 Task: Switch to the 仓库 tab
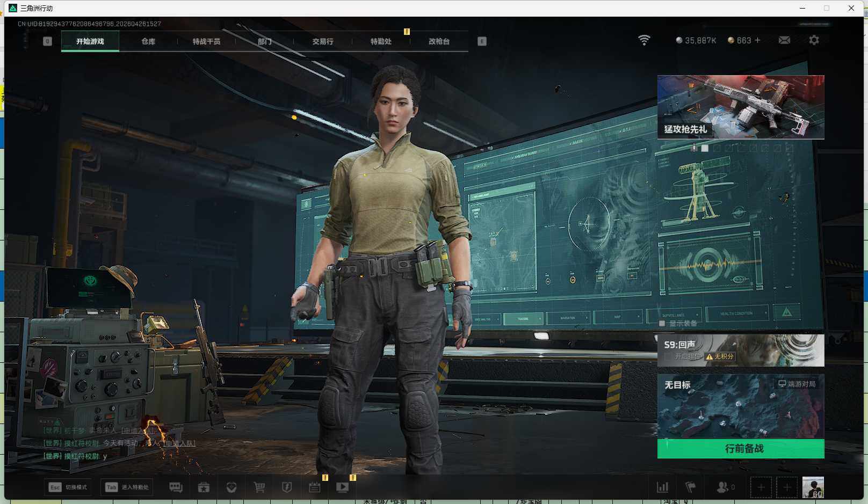[x=148, y=41]
